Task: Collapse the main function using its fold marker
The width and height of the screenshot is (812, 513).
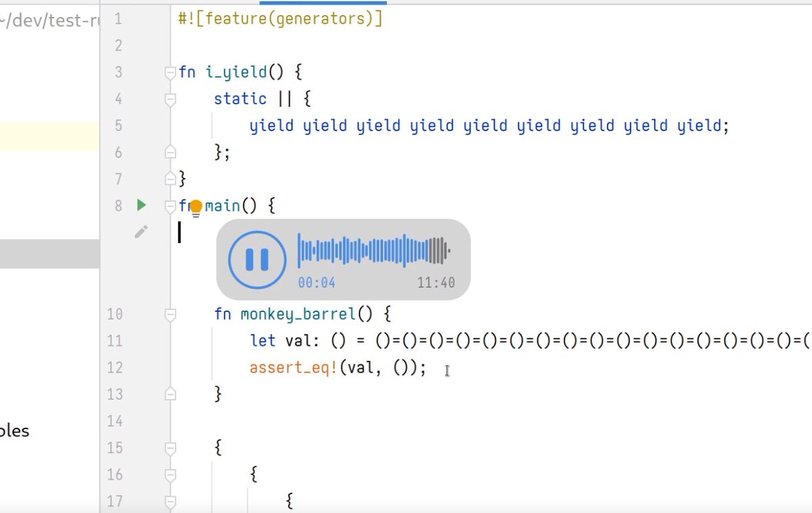Action: [171, 206]
